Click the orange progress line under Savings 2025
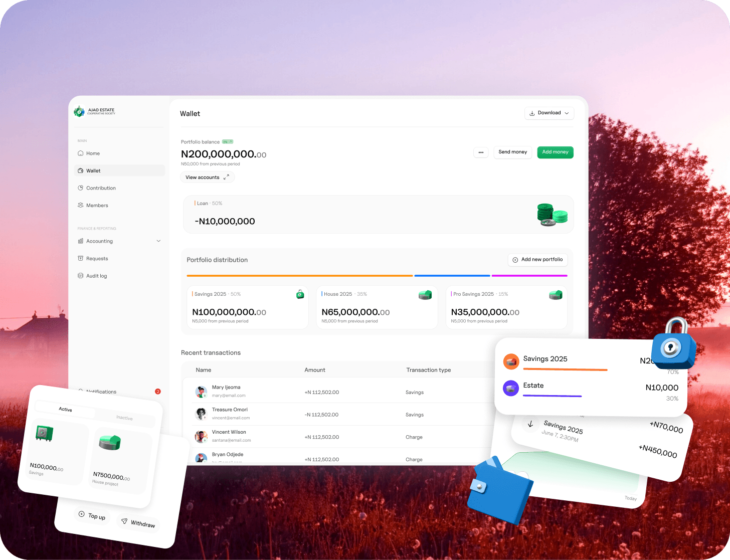The height and width of the screenshot is (560, 730). [x=565, y=370]
